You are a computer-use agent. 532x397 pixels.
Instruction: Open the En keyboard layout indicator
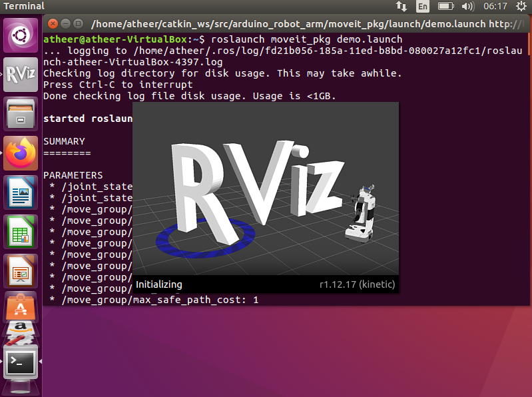point(422,6)
